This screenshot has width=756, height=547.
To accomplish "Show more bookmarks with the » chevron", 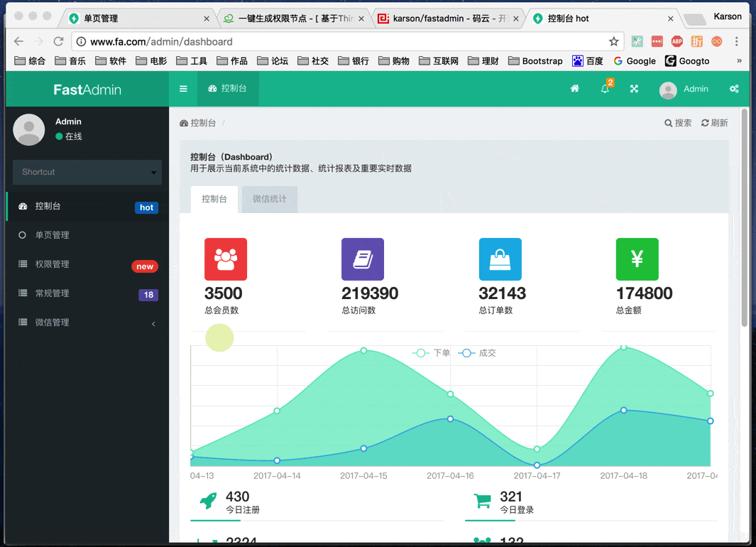I will (739, 61).
